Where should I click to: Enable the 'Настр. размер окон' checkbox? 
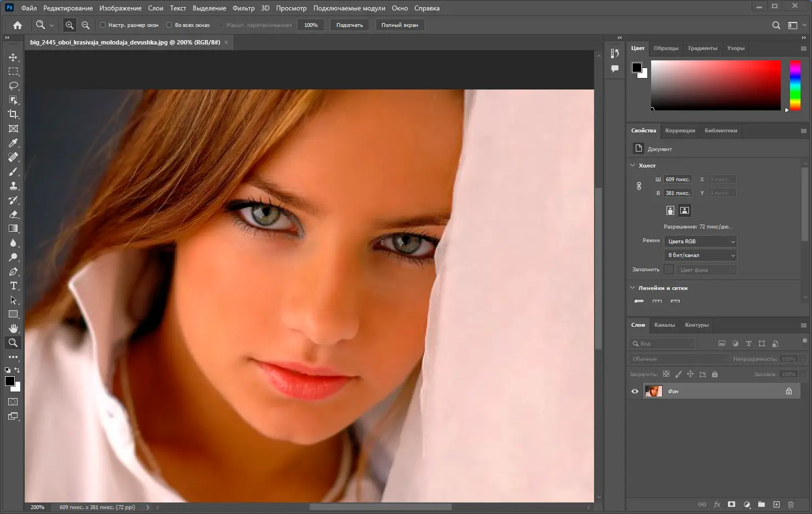tap(103, 25)
